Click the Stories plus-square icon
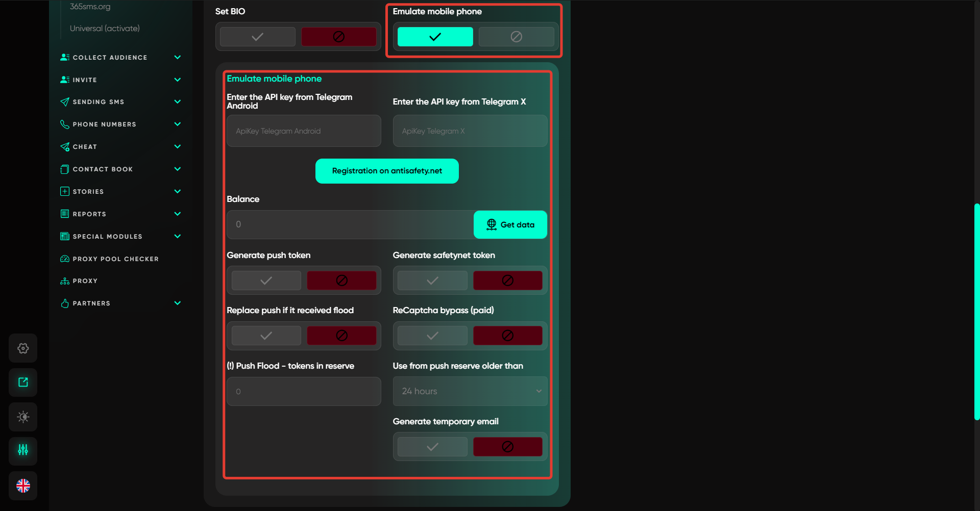Image resolution: width=980 pixels, height=511 pixels. (65, 192)
